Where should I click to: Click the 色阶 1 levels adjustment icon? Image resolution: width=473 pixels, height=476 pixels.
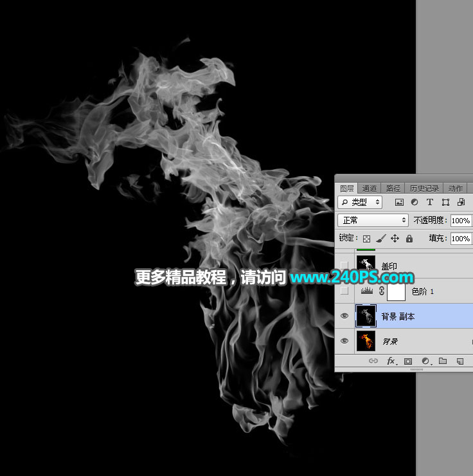click(366, 291)
